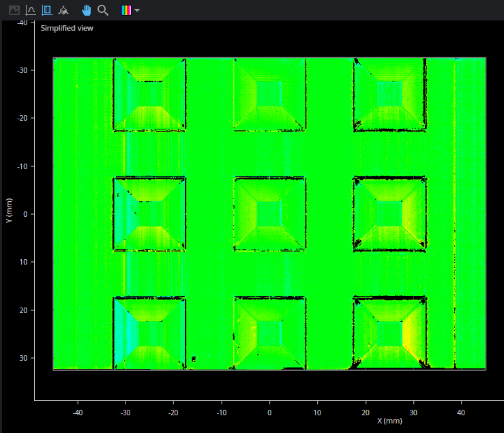Select the bottom-left pyramid in heightmap

(150, 333)
